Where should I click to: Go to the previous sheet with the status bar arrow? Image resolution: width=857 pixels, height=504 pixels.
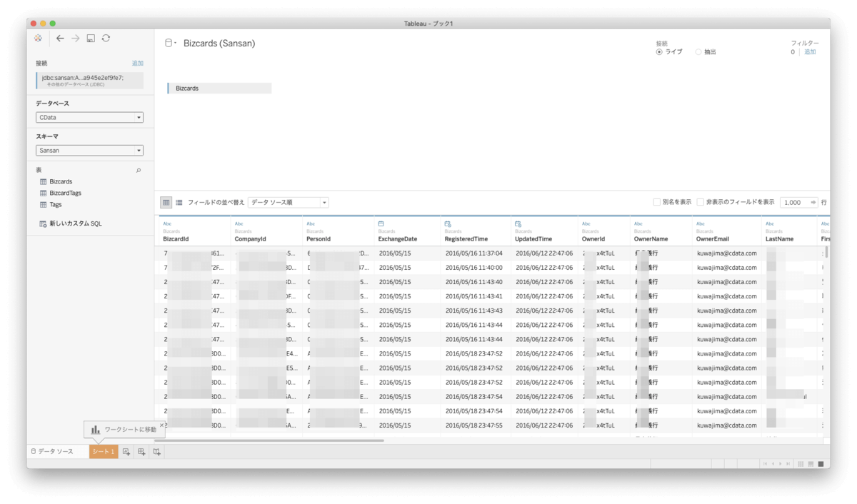(x=773, y=464)
